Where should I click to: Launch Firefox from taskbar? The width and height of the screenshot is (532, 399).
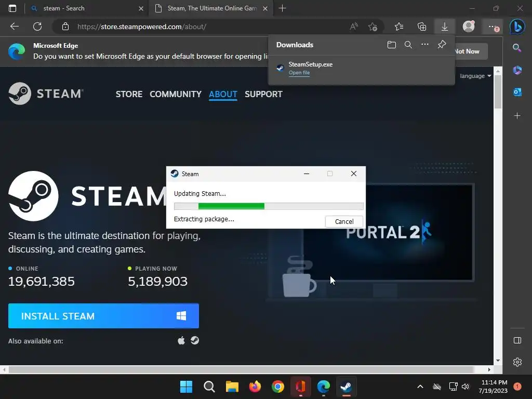click(x=255, y=387)
